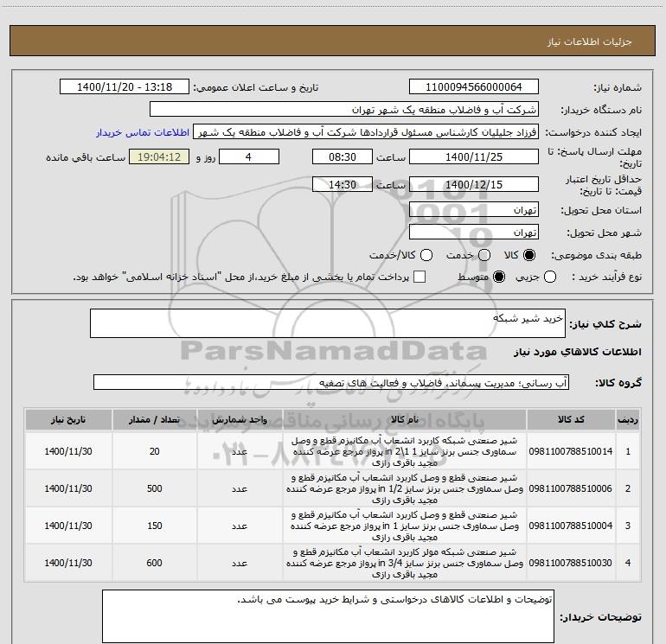The height and width of the screenshot is (644, 666).
Task: Click need date in row 4
Action: click(x=68, y=563)
